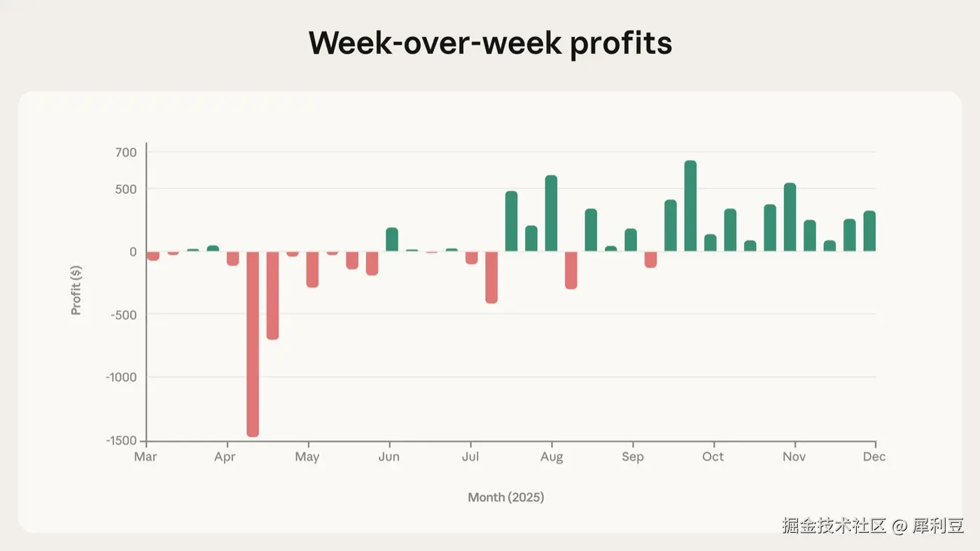
Task: Click the -1500 y-axis tick label
Action: pyautogui.click(x=122, y=440)
